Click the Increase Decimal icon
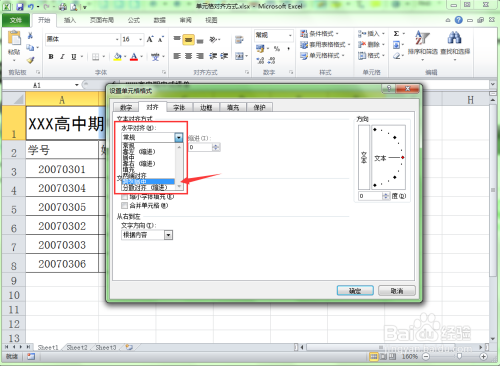500x366 pixels. coord(260,61)
